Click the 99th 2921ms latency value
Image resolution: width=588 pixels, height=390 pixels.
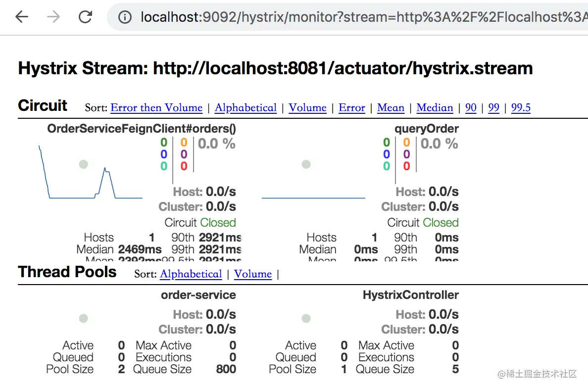point(221,249)
